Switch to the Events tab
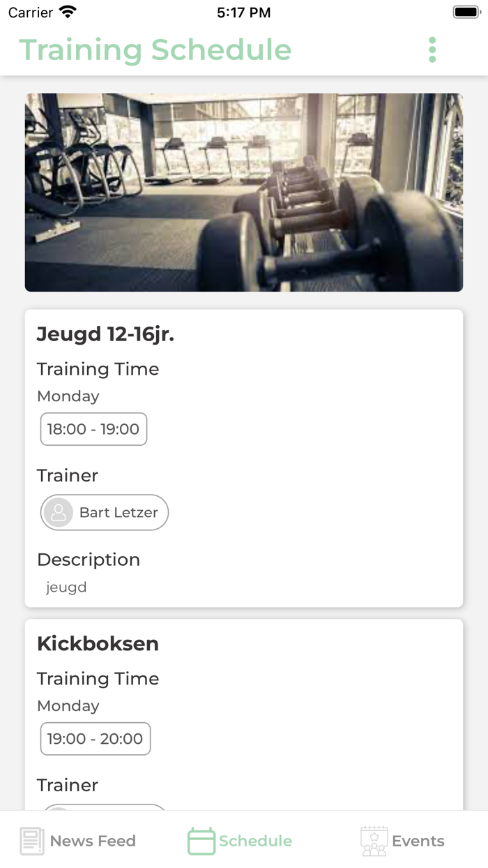Image resolution: width=488 pixels, height=868 pixels. [418, 841]
